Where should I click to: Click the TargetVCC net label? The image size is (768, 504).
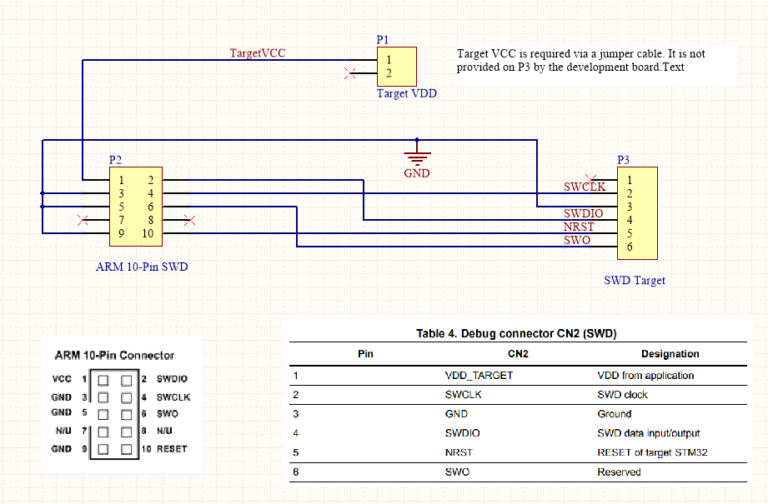[258, 53]
